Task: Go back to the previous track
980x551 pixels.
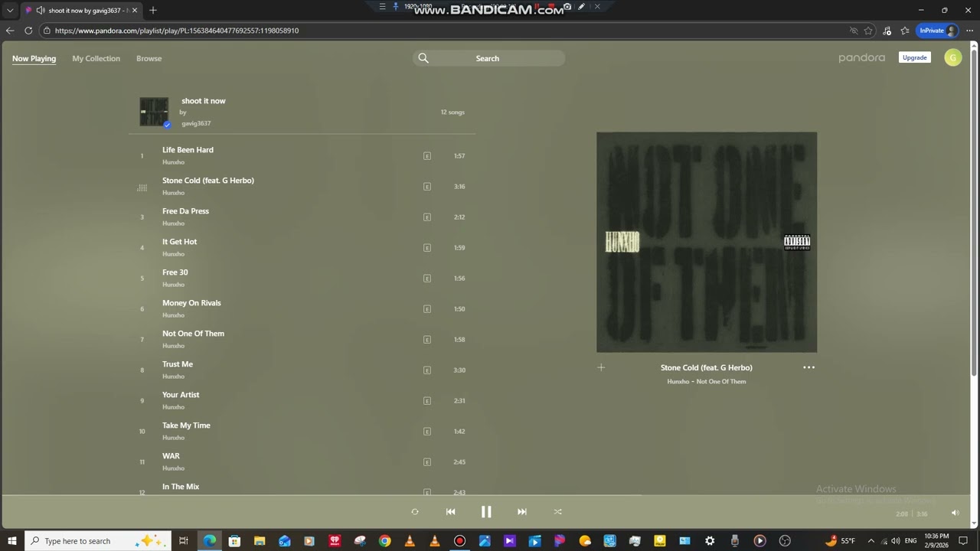Action: point(450,512)
